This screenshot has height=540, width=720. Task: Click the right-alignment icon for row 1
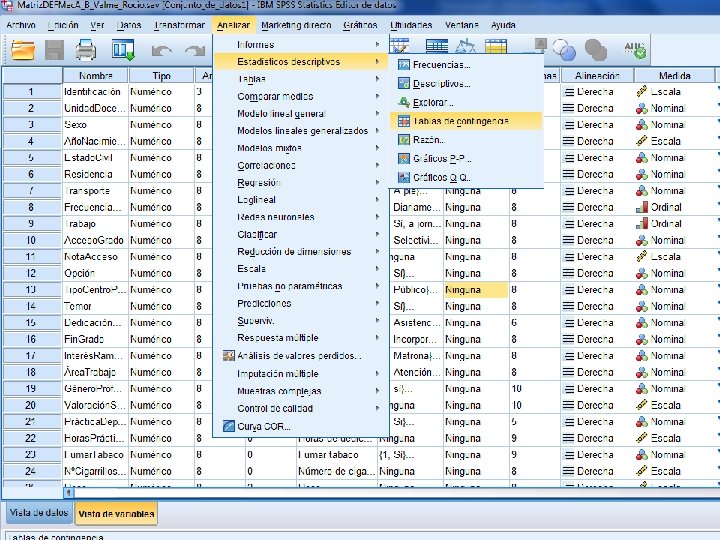tap(568, 92)
